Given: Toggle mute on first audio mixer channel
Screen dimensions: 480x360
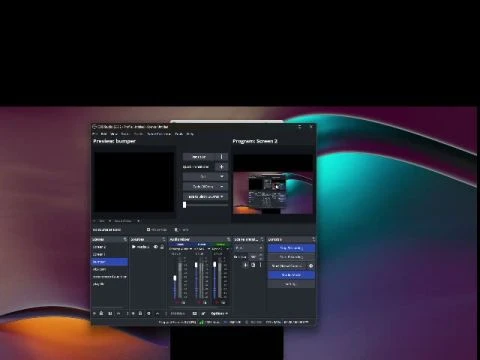Looking at the screenshot, I should point(177,303).
